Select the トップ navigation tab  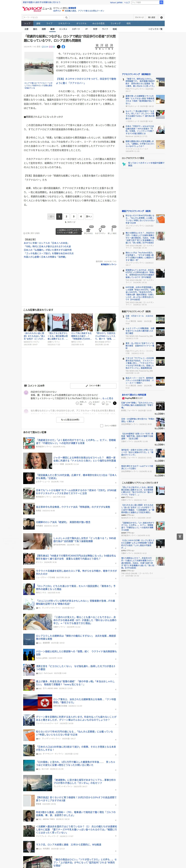pyautogui.click(x=27, y=23)
